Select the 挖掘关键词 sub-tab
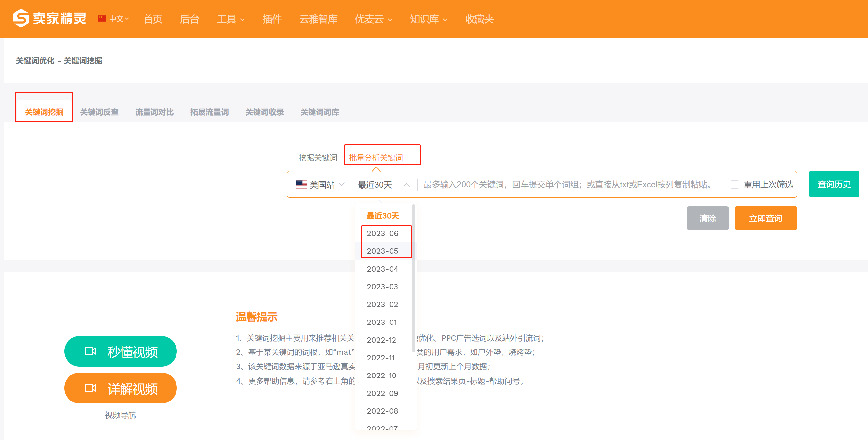868x440 pixels. (x=318, y=158)
